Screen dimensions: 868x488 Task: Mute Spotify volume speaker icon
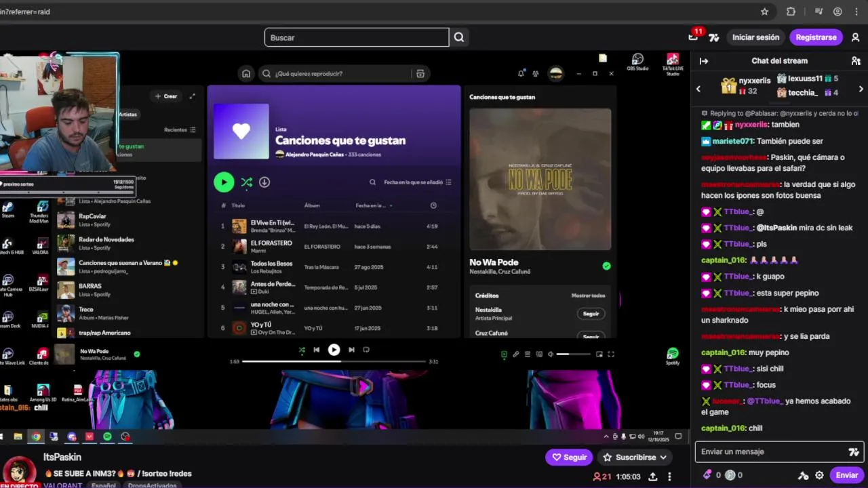551,354
